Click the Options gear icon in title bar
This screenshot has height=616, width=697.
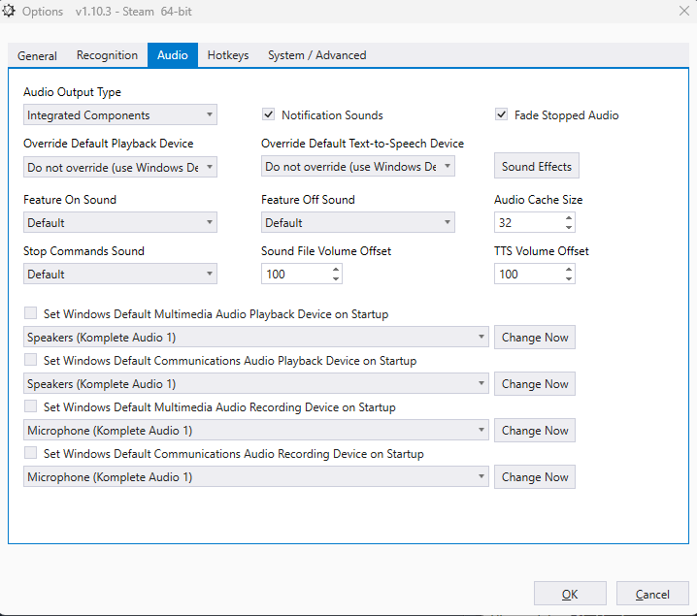tap(10, 12)
